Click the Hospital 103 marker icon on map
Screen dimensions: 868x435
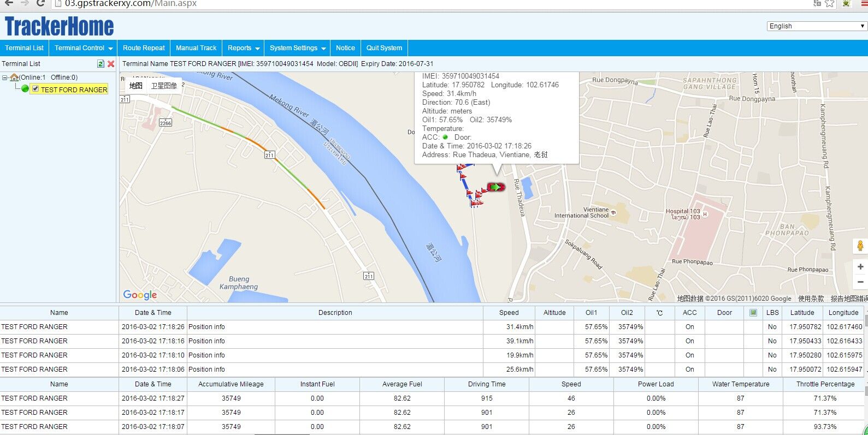pos(705,214)
